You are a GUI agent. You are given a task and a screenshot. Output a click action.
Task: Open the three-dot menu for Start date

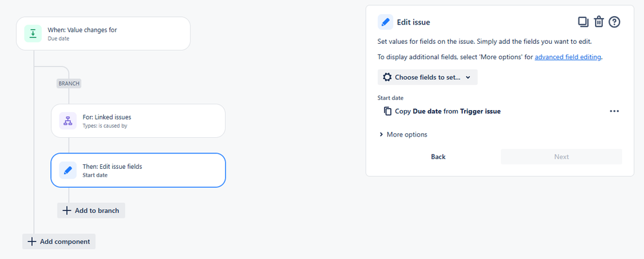(614, 111)
